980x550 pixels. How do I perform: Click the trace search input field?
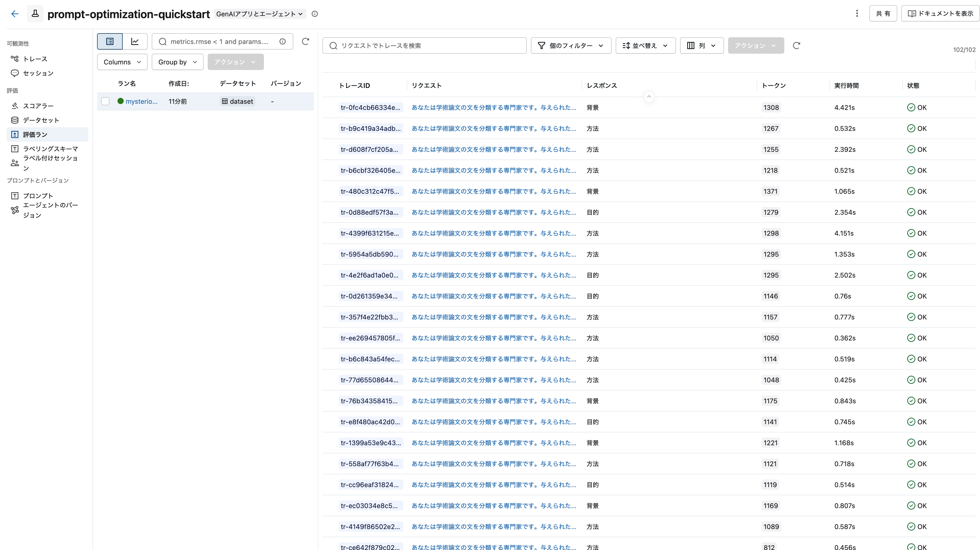[x=424, y=45]
